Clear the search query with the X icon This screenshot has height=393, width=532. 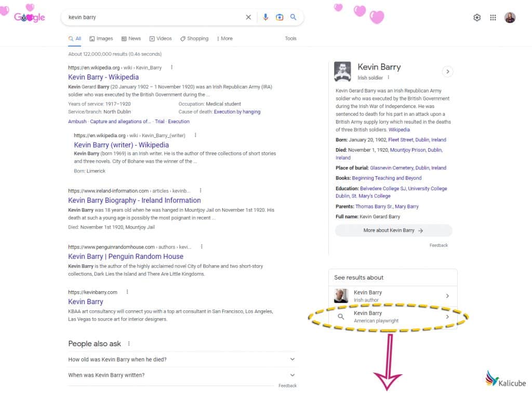248,17
